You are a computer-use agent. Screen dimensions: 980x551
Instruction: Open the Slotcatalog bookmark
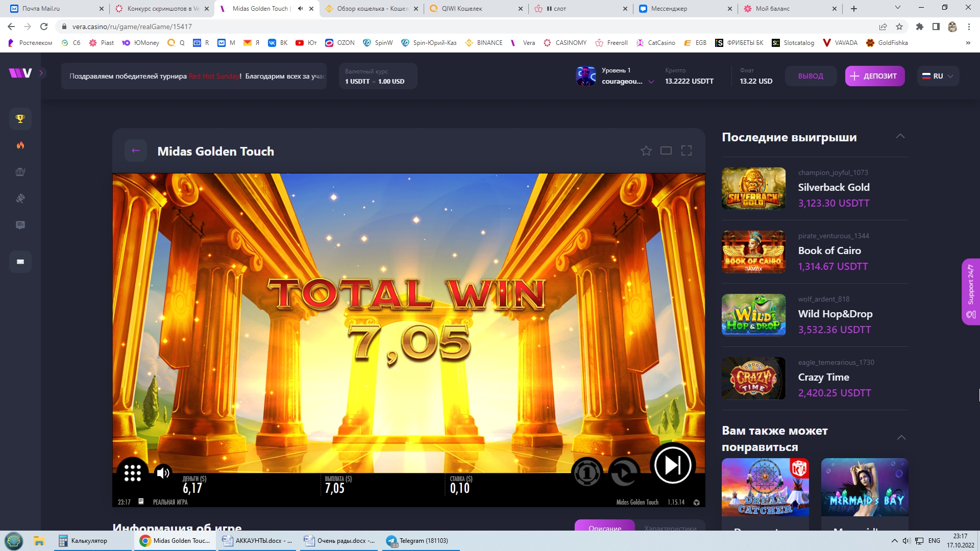pyautogui.click(x=793, y=43)
